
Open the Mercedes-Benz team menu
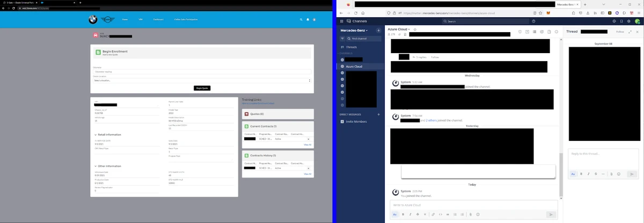356,31
